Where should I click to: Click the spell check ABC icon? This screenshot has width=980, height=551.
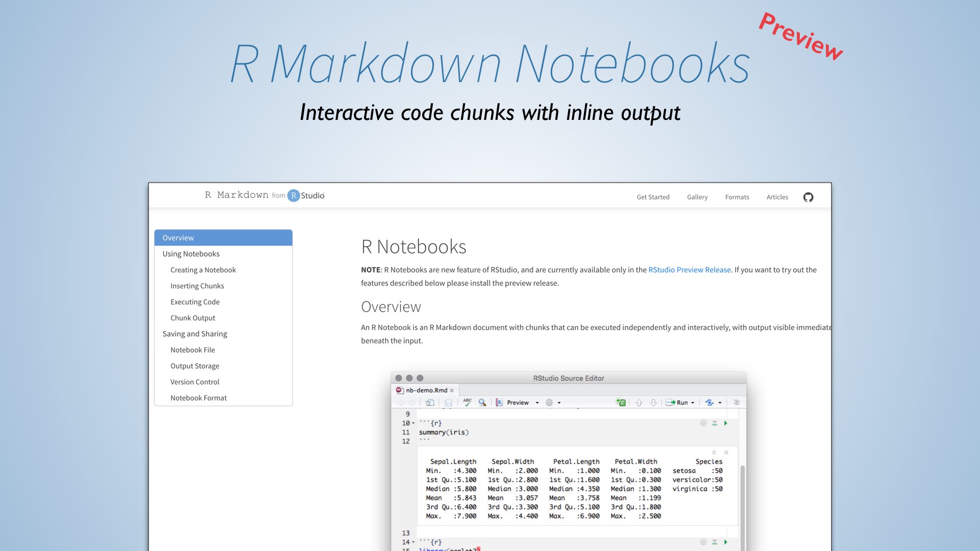point(467,403)
